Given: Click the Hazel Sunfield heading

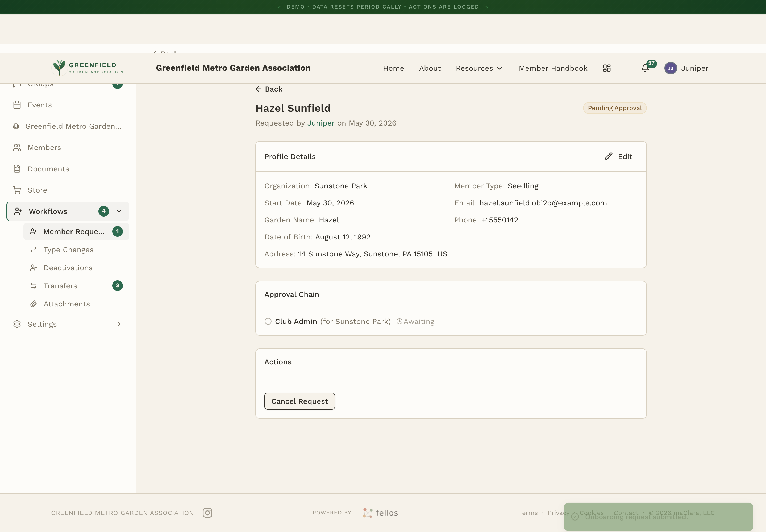Looking at the screenshot, I should click(293, 108).
